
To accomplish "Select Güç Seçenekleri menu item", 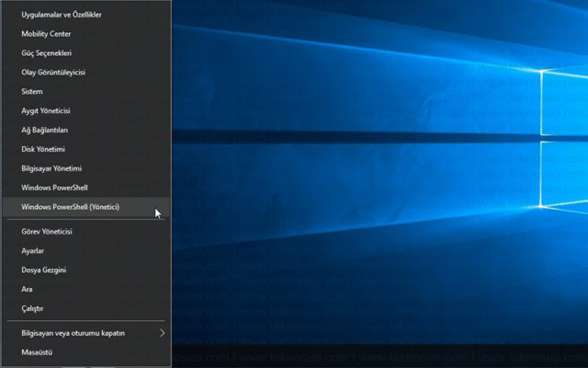I will point(86,53).
